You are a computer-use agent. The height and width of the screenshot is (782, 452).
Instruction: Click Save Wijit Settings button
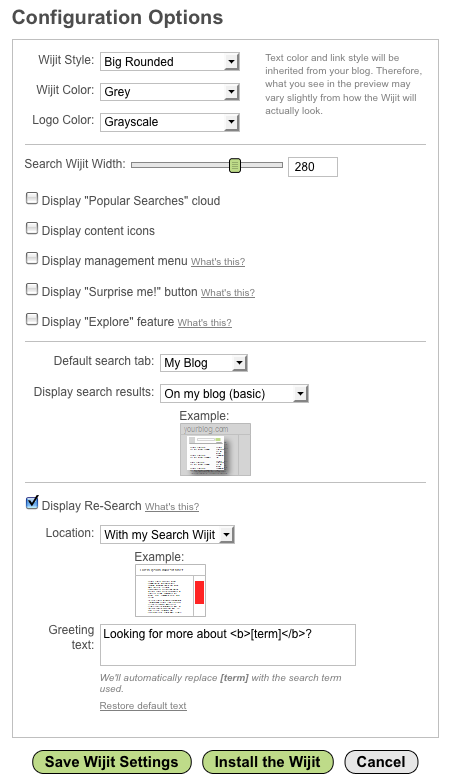click(x=112, y=762)
